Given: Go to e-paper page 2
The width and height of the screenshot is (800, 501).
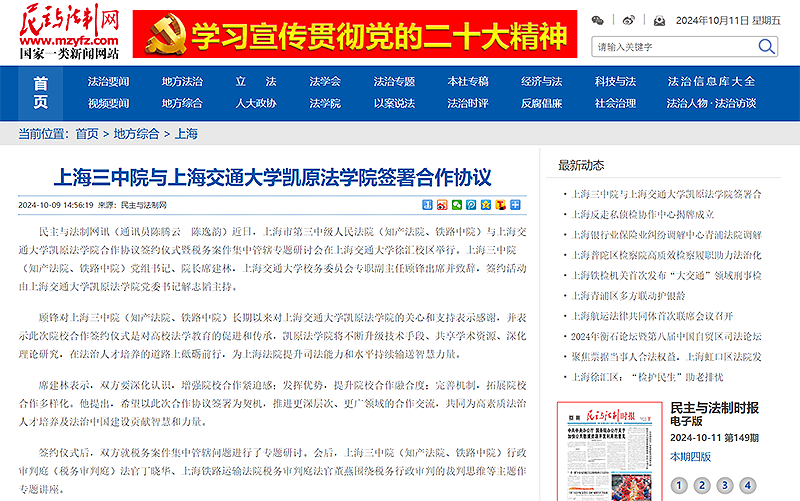Looking at the screenshot, I should click(x=702, y=485).
